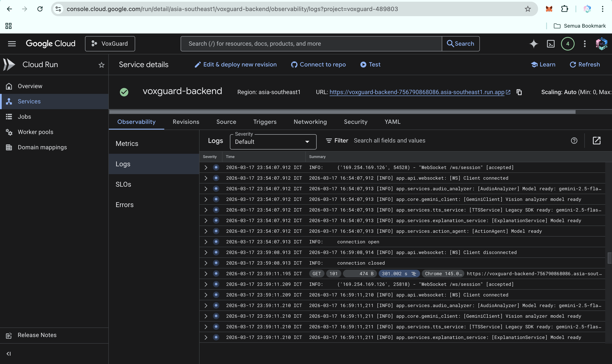Open the Metrics observability section
The height and width of the screenshot is (364, 612).
coord(127,144)
